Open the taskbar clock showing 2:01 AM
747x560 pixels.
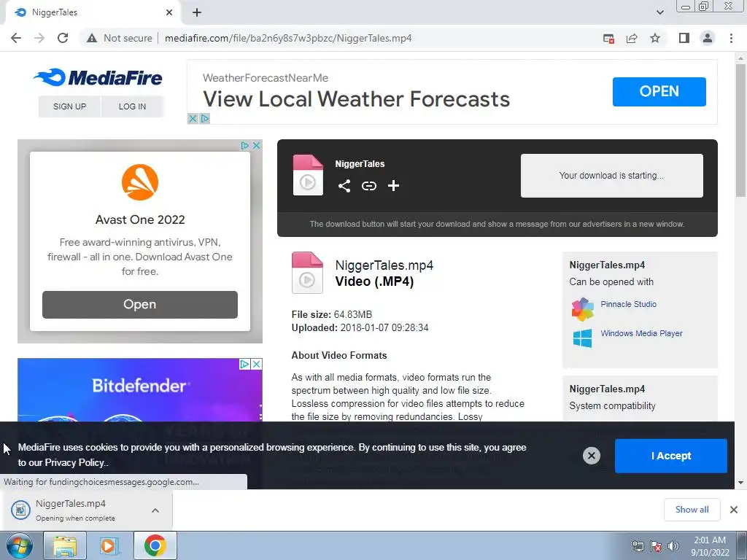point(710,546)
